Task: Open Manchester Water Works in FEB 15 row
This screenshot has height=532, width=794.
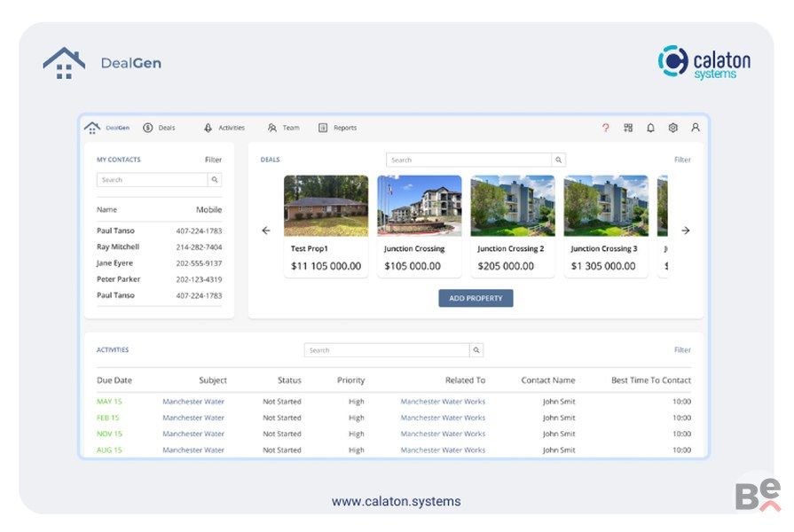Action: click(443, 418)
